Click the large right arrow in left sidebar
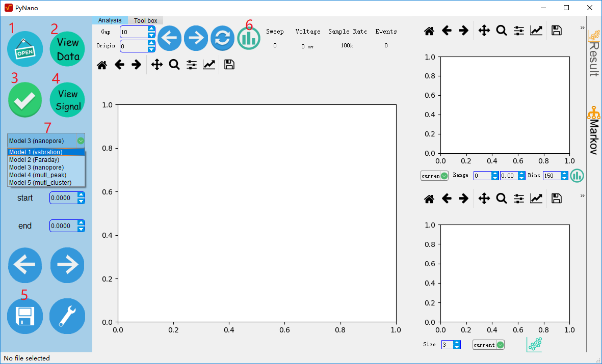 (x=67, y=265)
